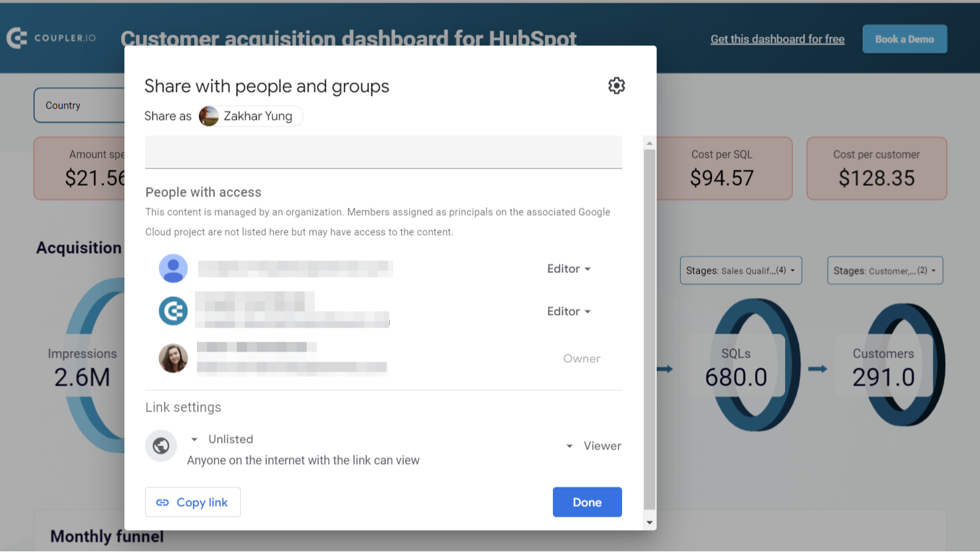Click the Country filter control
Screen dimensions: 980x552
tap(79, 105)
